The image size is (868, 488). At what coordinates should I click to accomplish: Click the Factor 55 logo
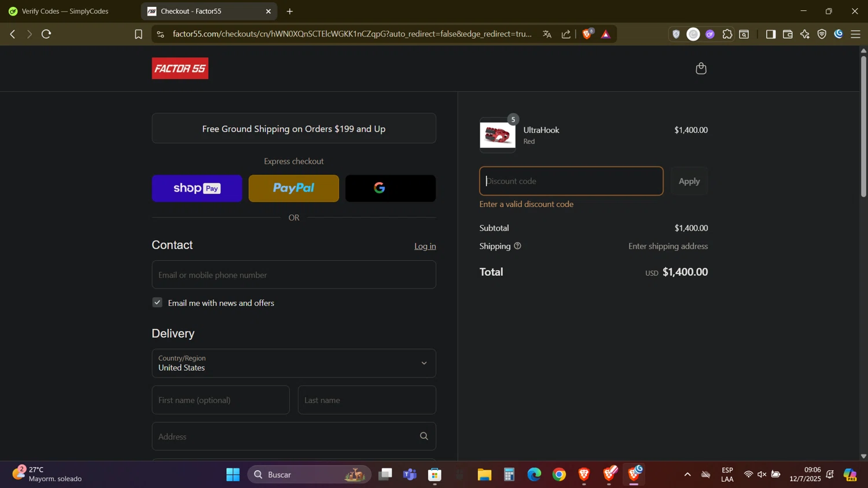[x=180, y=68]
